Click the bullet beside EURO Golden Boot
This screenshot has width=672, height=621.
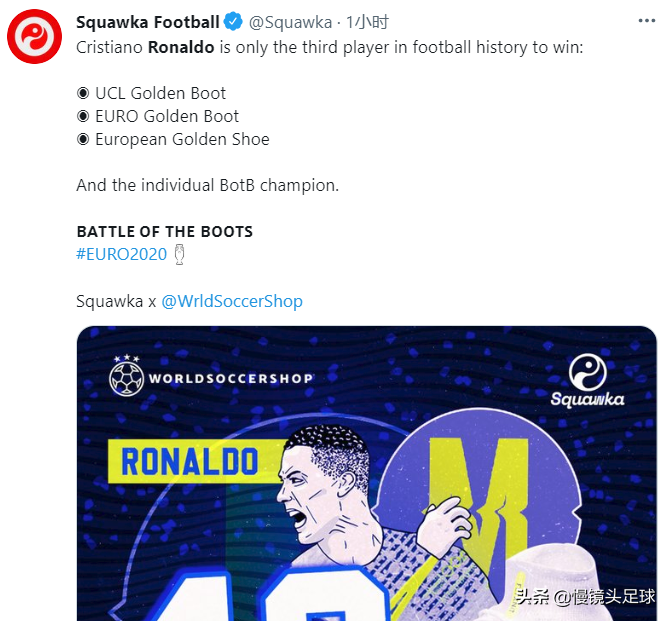tap(83, 116)
